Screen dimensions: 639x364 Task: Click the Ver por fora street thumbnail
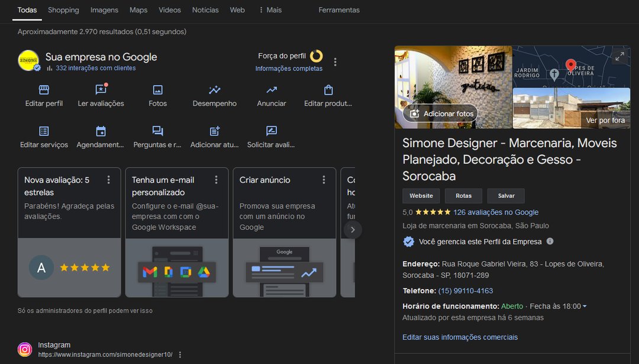[571, 109]
